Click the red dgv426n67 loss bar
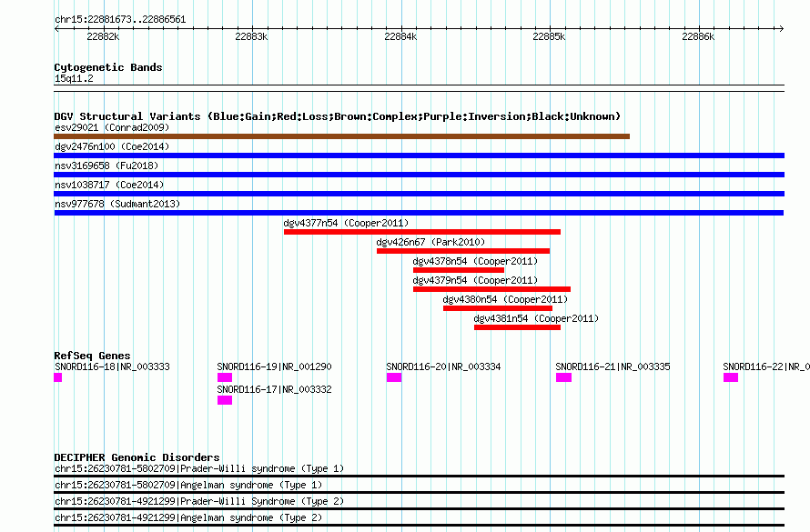The image size is (810, 532). click(463, 251)
